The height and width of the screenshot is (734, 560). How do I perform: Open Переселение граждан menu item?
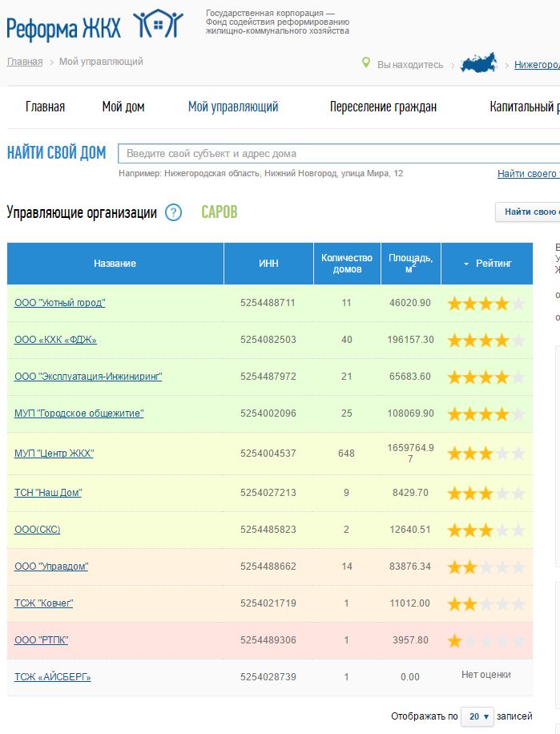tap(383, 107)
